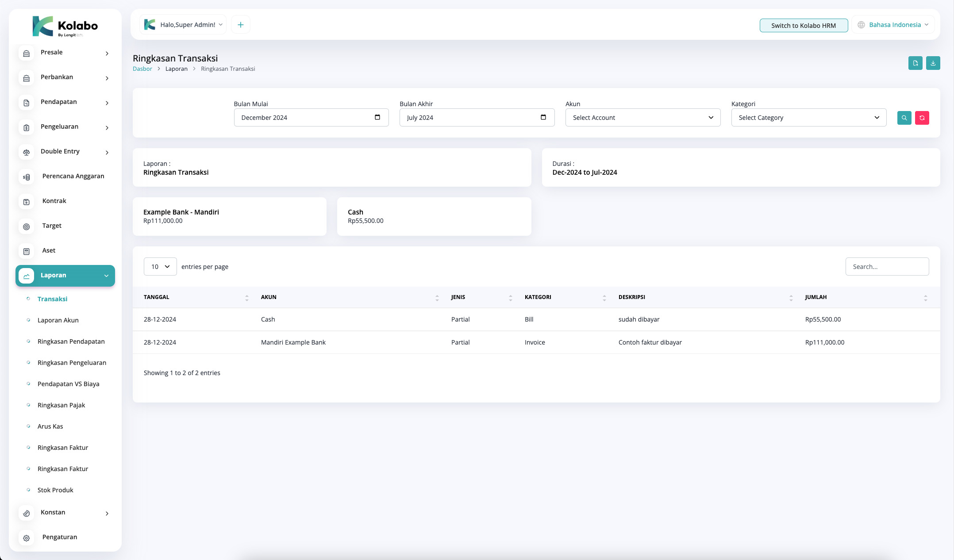Expand the Double Entry menu chevron
Image resolution: width=954 pixels, height=560 pixels.
click(x=107, y=153)
